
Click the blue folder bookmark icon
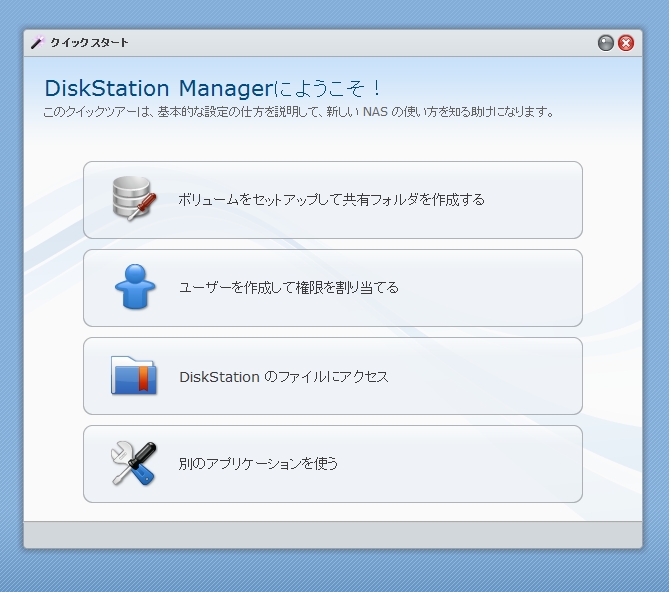pyautogui.click(x=134, y=375)
